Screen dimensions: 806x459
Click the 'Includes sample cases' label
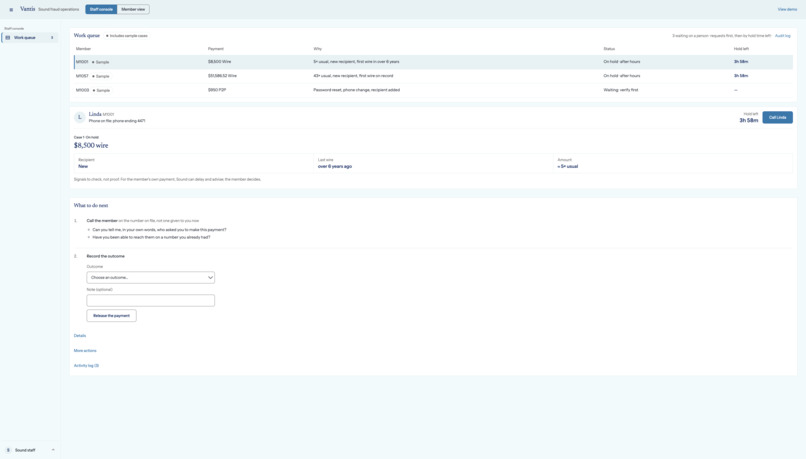pos(129,36)
